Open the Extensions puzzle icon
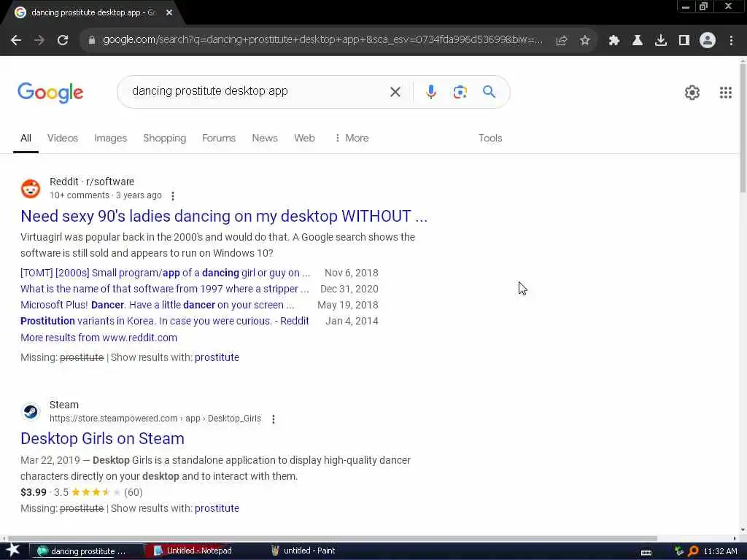The width and height of the screenshot is (747, 560). coord(614,41)
